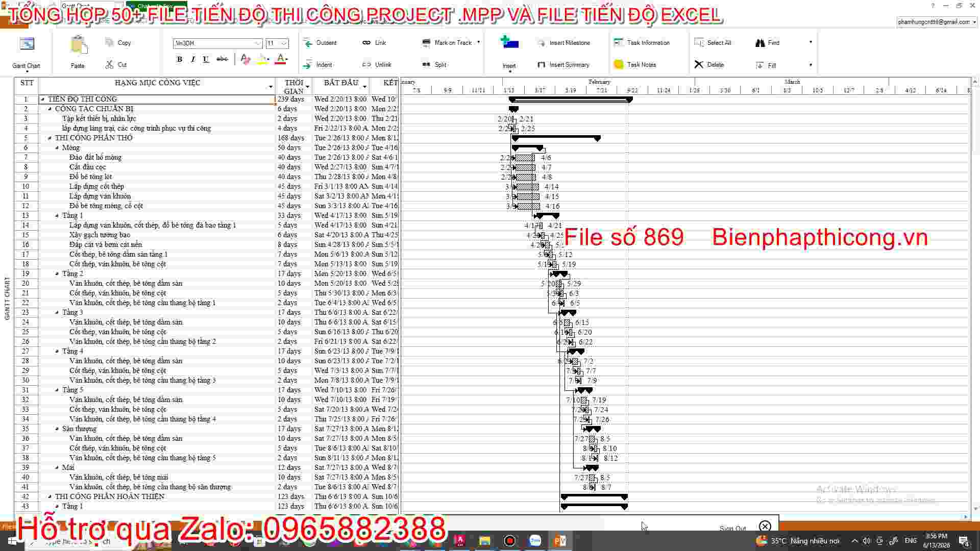
Task: Click the Insert task icon
Action: [509, 43]
